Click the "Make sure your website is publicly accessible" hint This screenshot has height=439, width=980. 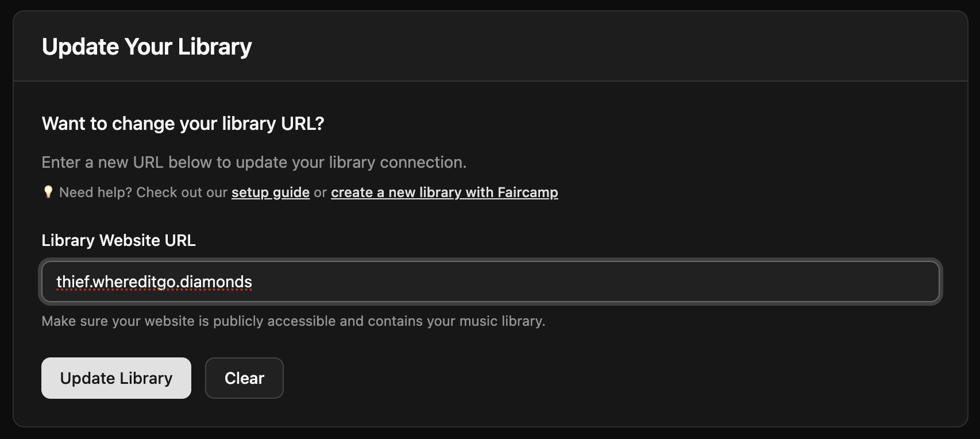pyautogui.click(x=293, y=321)
